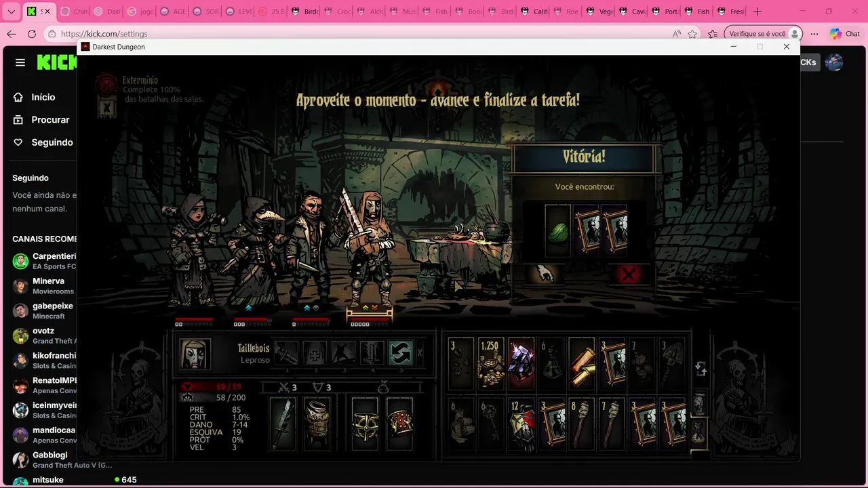Screen dimensions: 868x488
Task: Open the Gabbiogi channel
Action: click(x=61, y=460)
